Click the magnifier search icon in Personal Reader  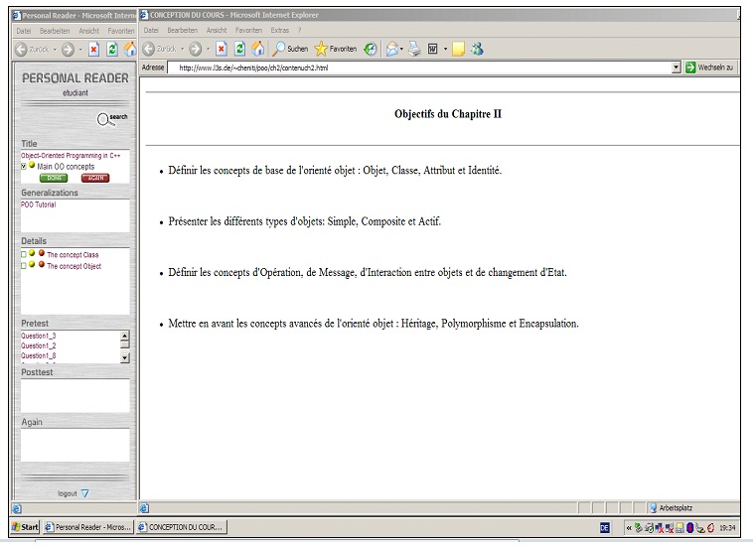[103, 119]
